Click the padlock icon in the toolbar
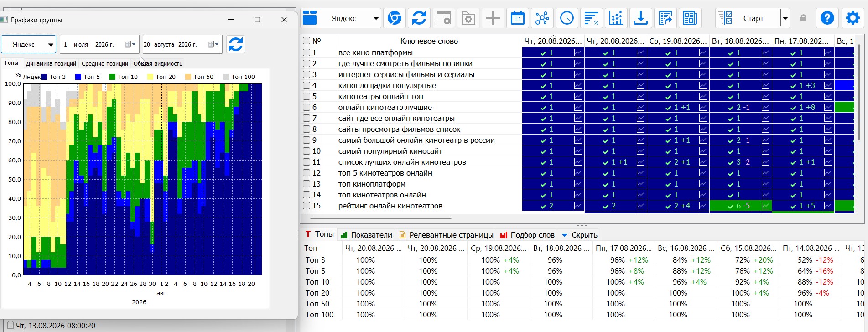 coord(803,18)
